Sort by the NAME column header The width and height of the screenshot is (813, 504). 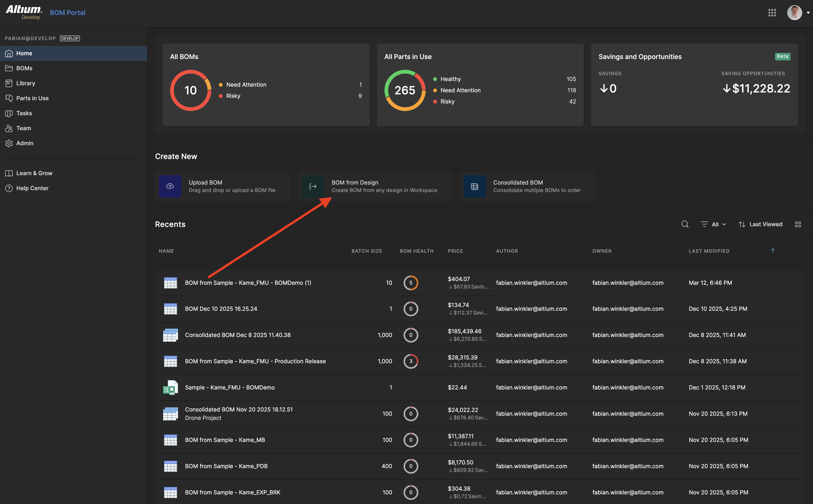[x=166, y=251]
